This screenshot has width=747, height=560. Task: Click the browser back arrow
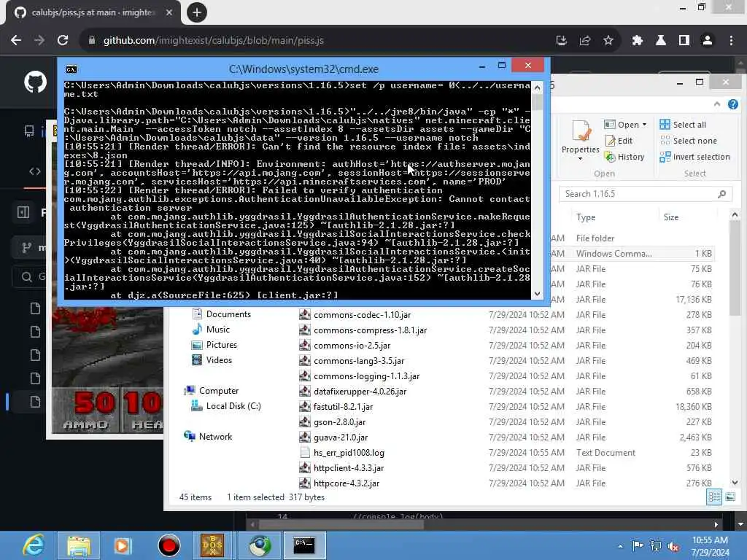[x=16, y=41]
